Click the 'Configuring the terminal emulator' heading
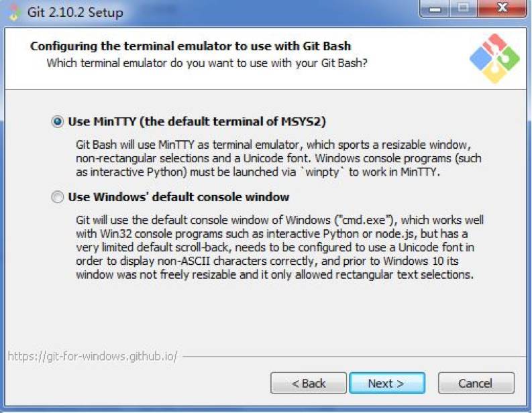Viewport: 532px width, 413px height. coord(191,46)
